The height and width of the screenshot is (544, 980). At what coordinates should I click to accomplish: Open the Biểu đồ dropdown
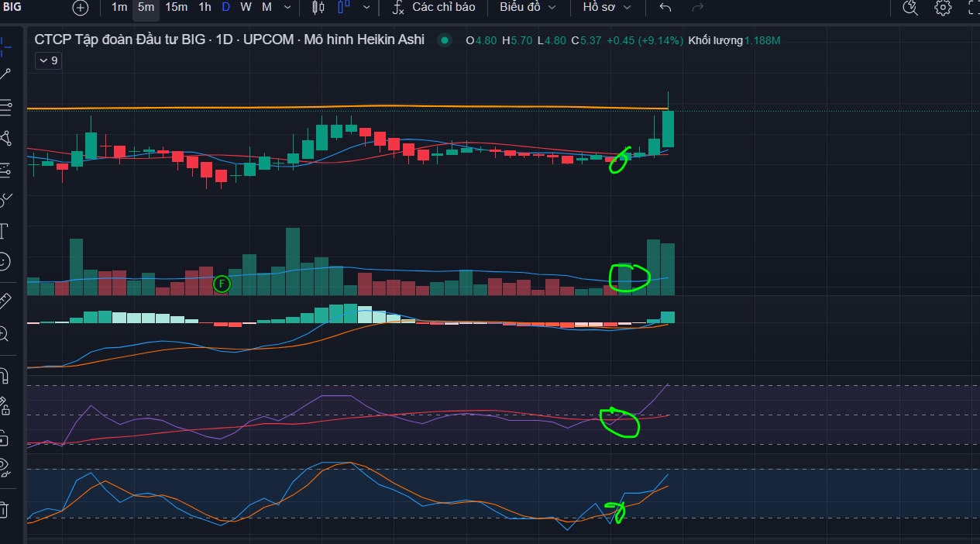pyautogui.click(x=528, y=7)
